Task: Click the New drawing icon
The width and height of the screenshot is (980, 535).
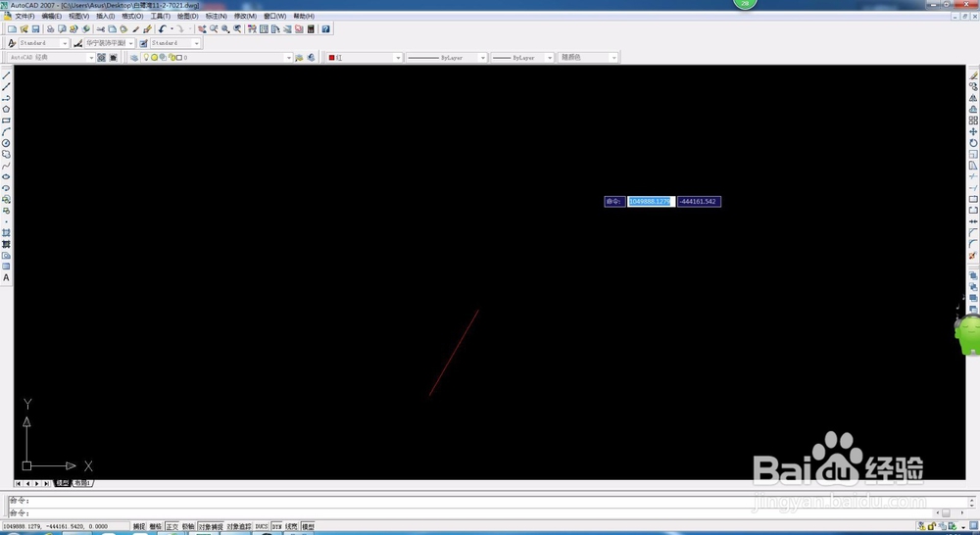Action: tap(12, 28)
